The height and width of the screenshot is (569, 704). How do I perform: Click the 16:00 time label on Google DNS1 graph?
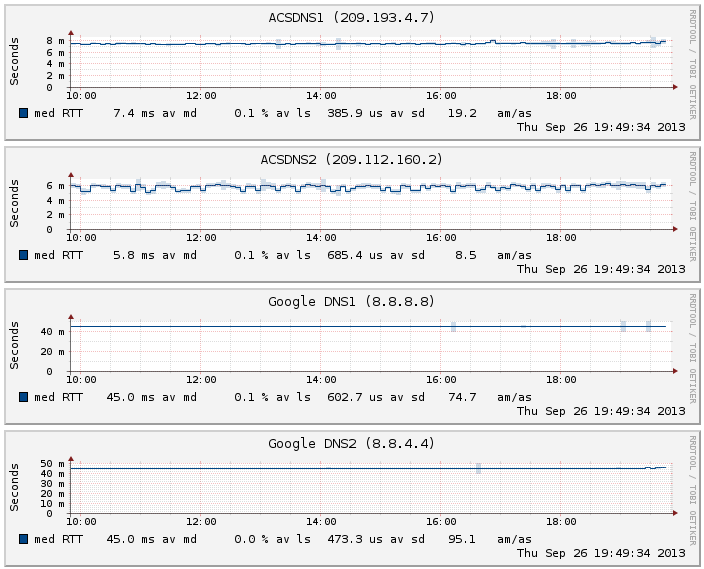tap(441, 380)
